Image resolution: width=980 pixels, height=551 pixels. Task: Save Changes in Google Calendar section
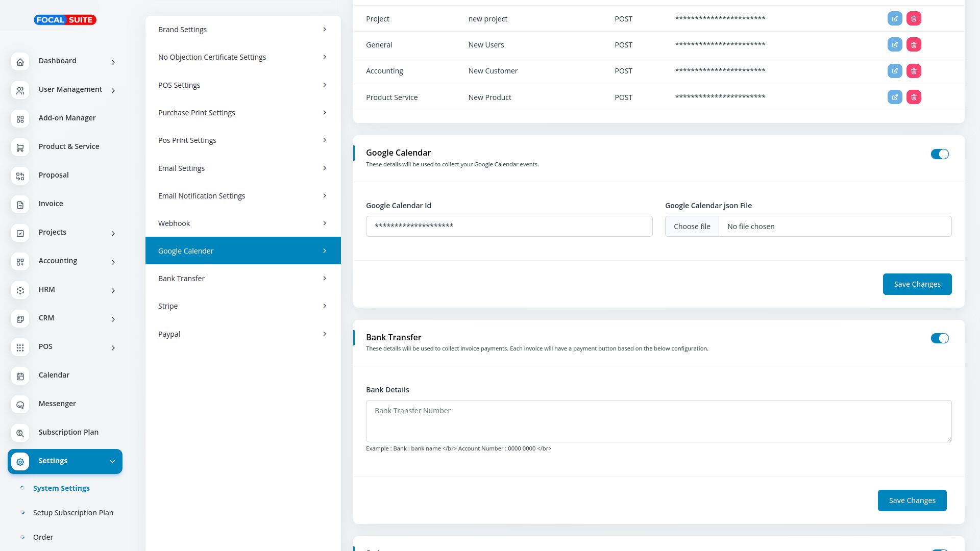(917, 284)
